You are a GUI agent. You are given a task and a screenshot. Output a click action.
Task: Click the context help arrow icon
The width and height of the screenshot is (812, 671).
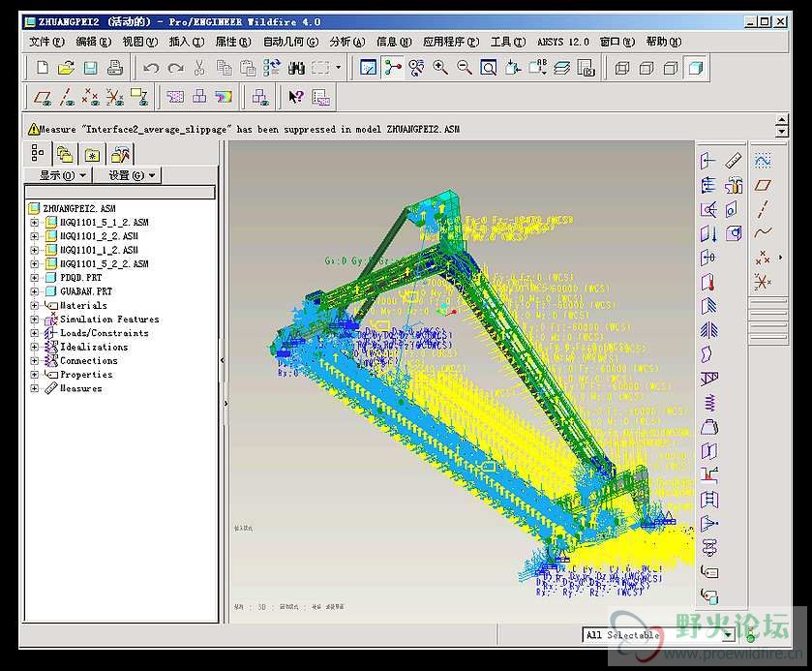pos(296,97)
